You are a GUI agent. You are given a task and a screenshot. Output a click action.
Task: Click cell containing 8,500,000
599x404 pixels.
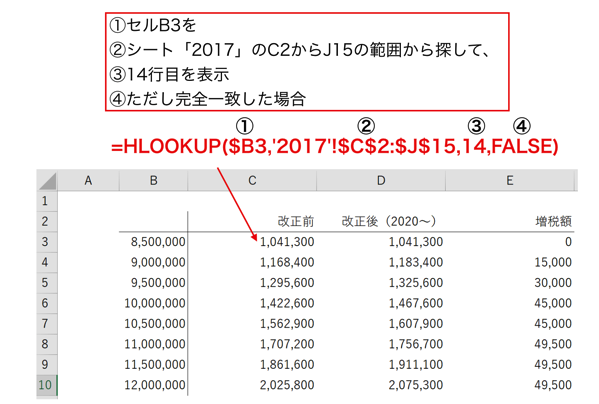tap(154, 242)
